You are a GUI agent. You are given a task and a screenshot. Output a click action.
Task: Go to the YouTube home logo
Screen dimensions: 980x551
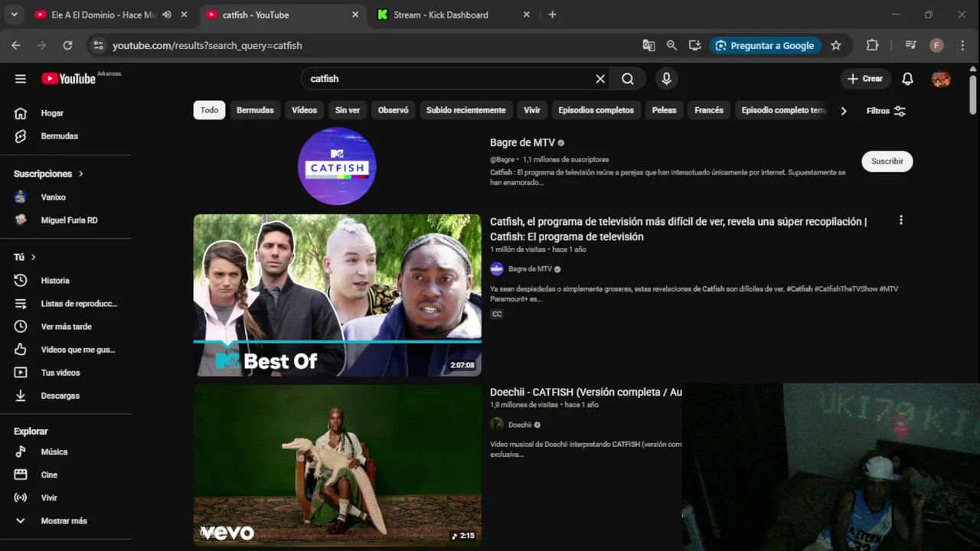coord(69,79)
